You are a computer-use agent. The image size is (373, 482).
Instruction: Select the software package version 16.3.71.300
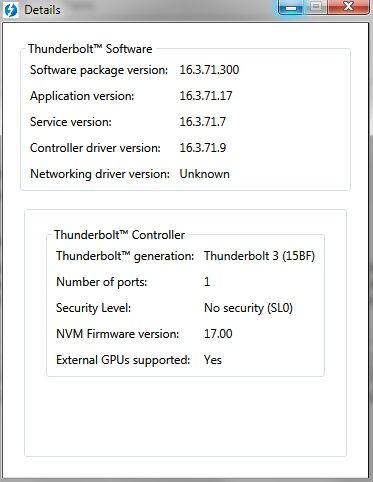coord(209,70)
